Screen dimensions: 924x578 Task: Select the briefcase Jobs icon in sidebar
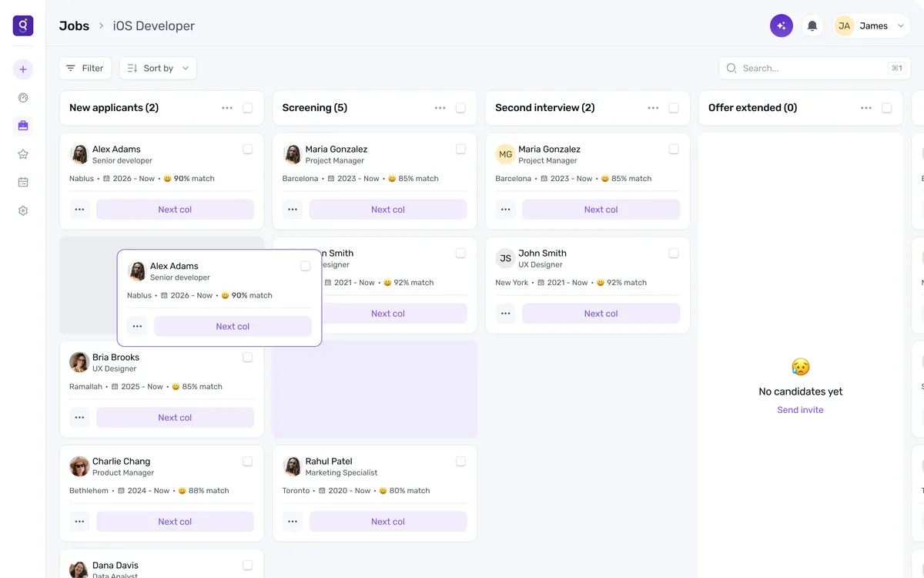point(23,126)
